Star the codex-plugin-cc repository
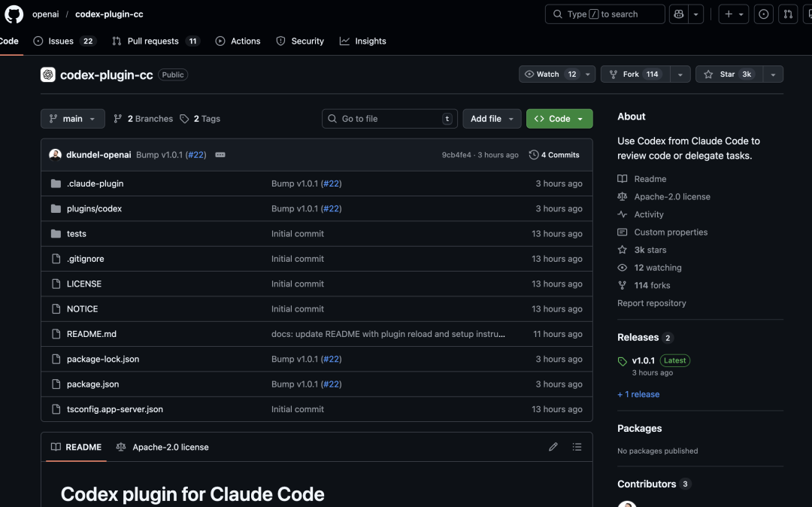The width and height of the screenshot is (812, 507). [727, 74]
